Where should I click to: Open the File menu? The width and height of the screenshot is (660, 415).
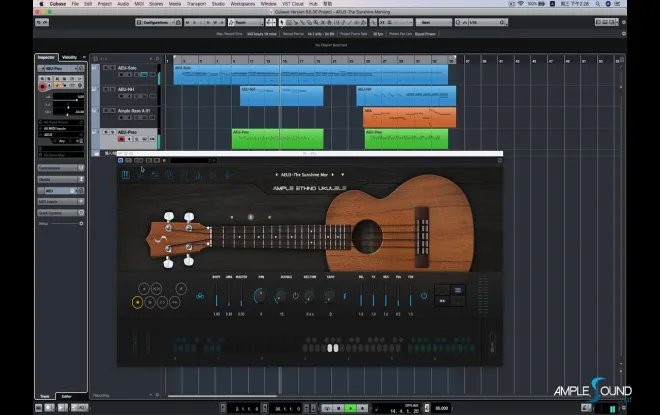(x=75, y=4)
